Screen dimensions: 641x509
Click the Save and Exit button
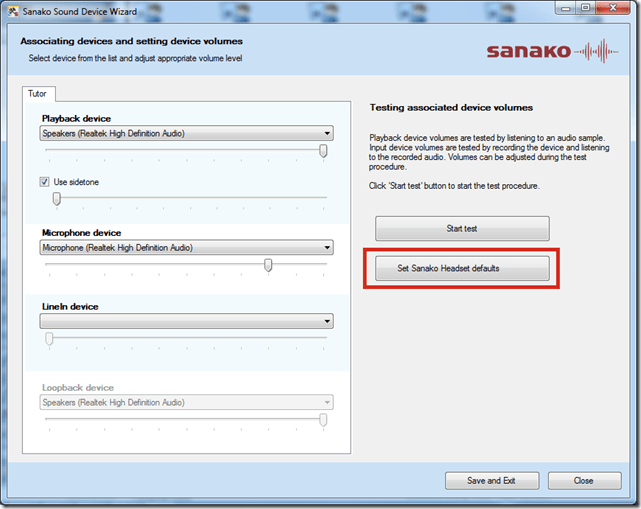[492, 481]
